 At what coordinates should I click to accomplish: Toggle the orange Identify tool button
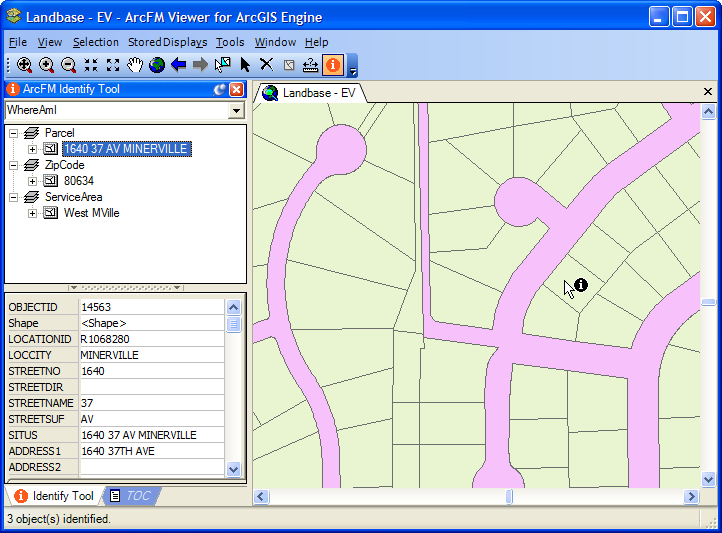point(333,65)
